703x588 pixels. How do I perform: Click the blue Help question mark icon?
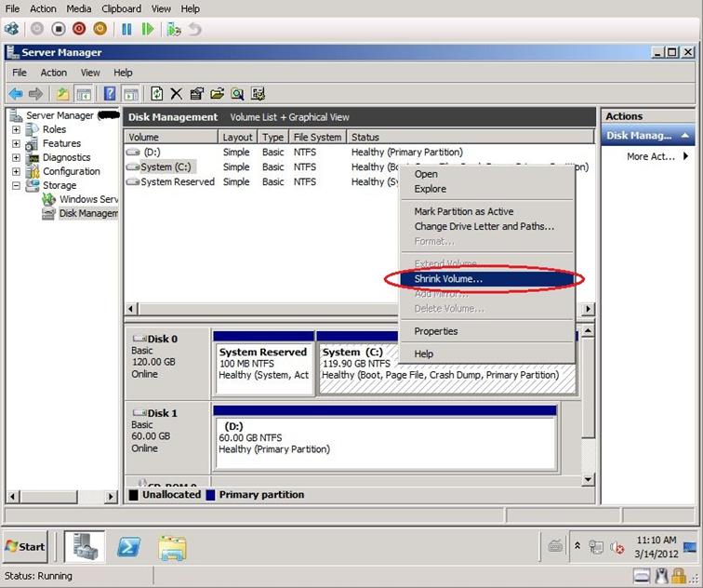tap(110, 93)
